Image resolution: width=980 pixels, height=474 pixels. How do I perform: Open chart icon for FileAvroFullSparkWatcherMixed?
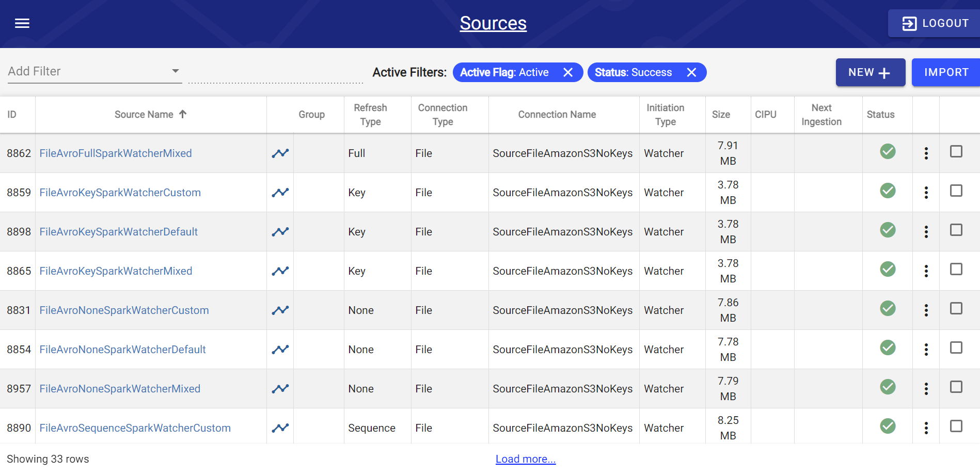tap(280, 153)
